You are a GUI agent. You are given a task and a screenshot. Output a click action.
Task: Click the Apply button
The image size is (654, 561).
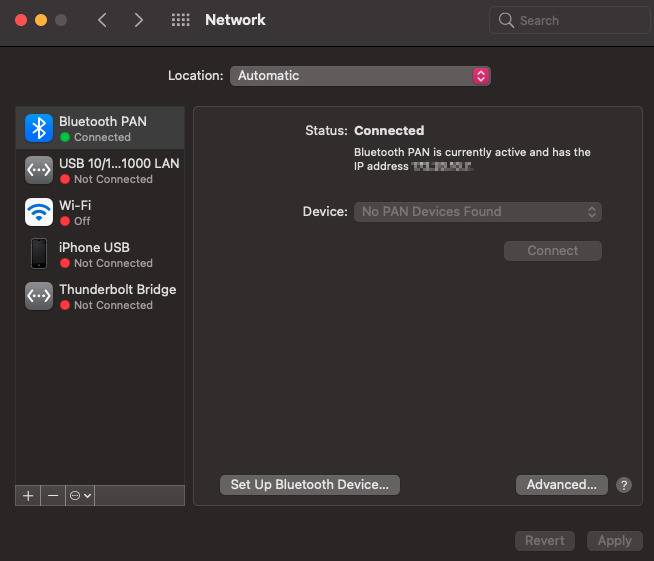(614, 541)
